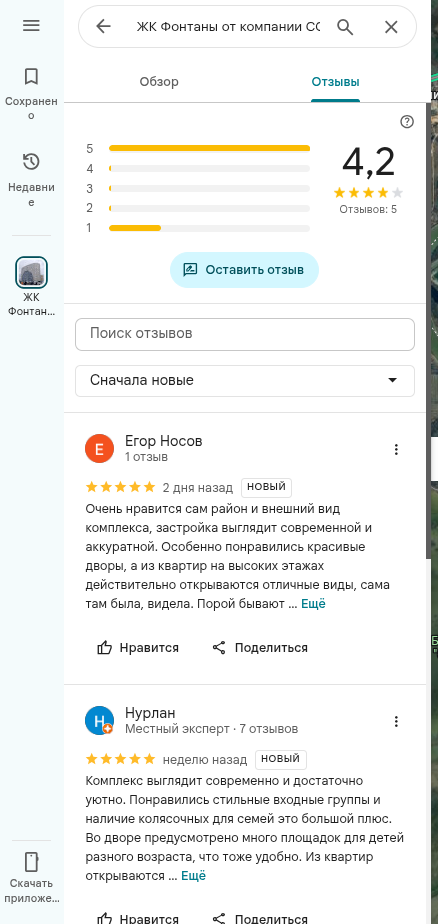Click search box with ЖК Фонтаны text
This screenshot has width=438, height=924.
(x=228, y=27)
